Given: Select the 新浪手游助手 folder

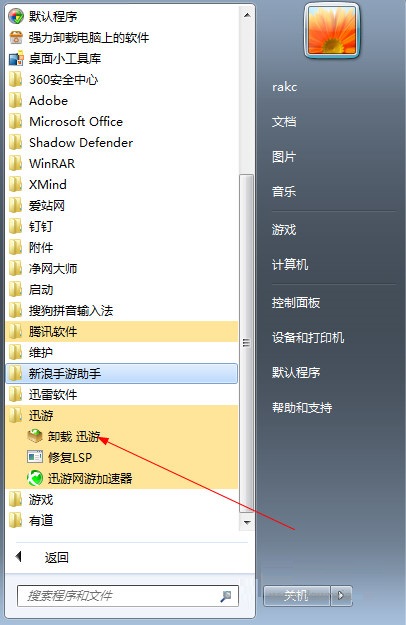Looking at the screenshot, I should pyautogui.click(x=122, y=373).
